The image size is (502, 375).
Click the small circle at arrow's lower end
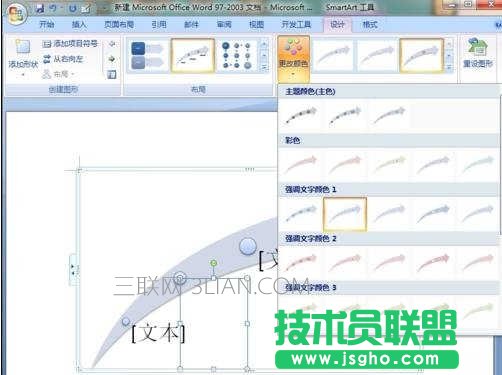pyautogui.click(x=126, y=321)
